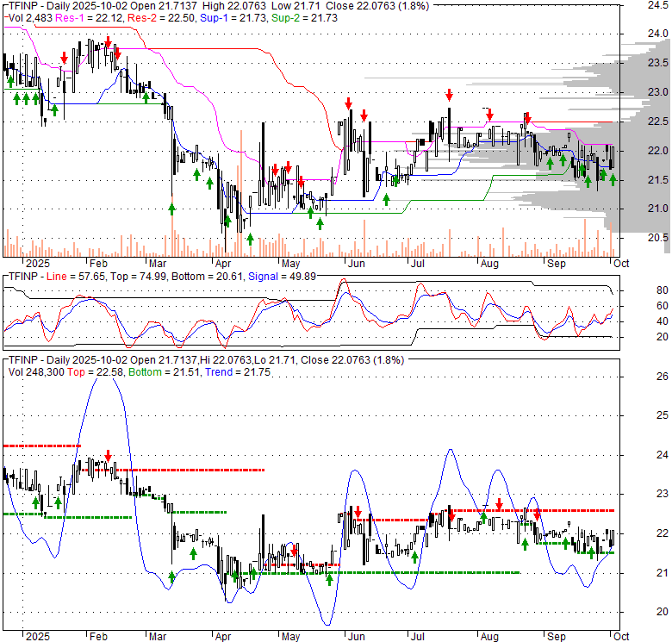Screen dimensions: 672x642
Task: Click the 24.0 price label on top chart
Action: tap(658, 34)
